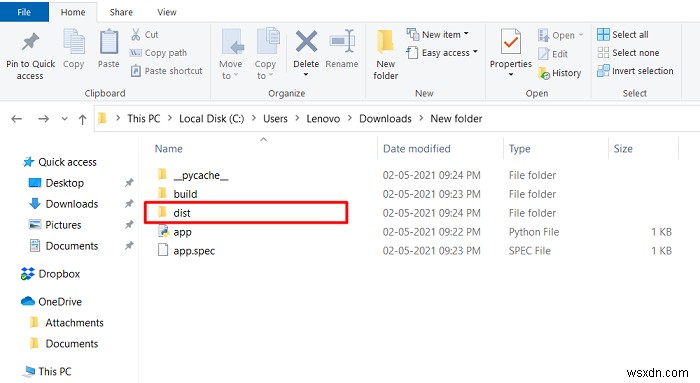This screenshot has width=700, height=383.
Task: Click This PC in the address bar
Action: pyautogui.click(x=143, y=119)
